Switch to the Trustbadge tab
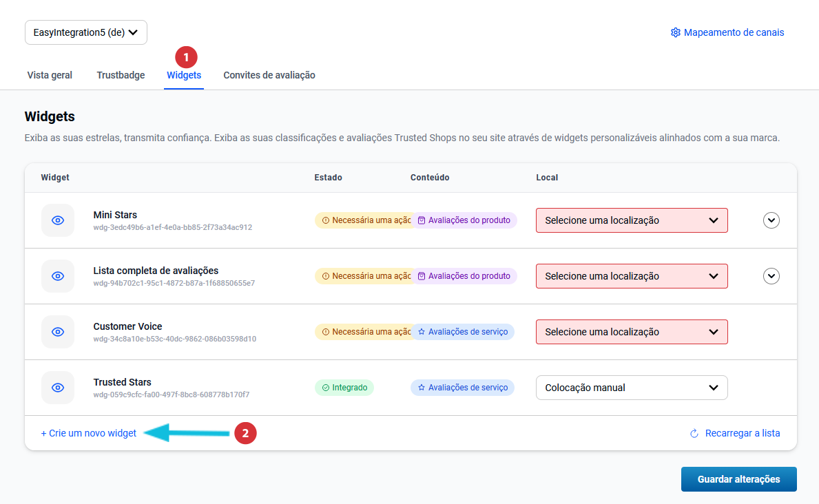 121,75
